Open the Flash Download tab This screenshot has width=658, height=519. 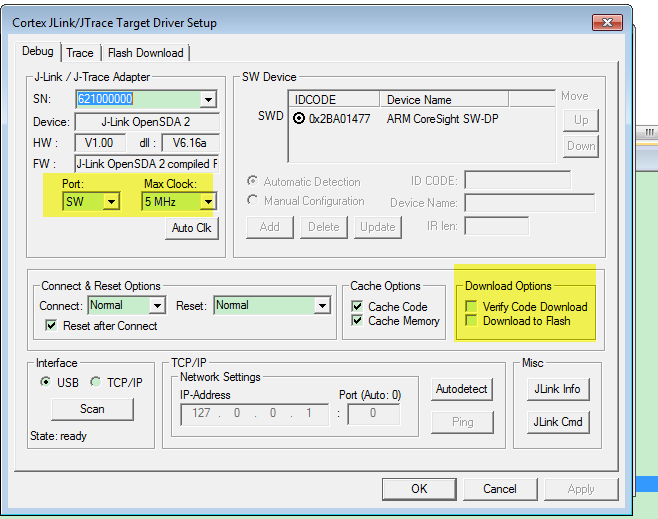(x=146, y=53)
